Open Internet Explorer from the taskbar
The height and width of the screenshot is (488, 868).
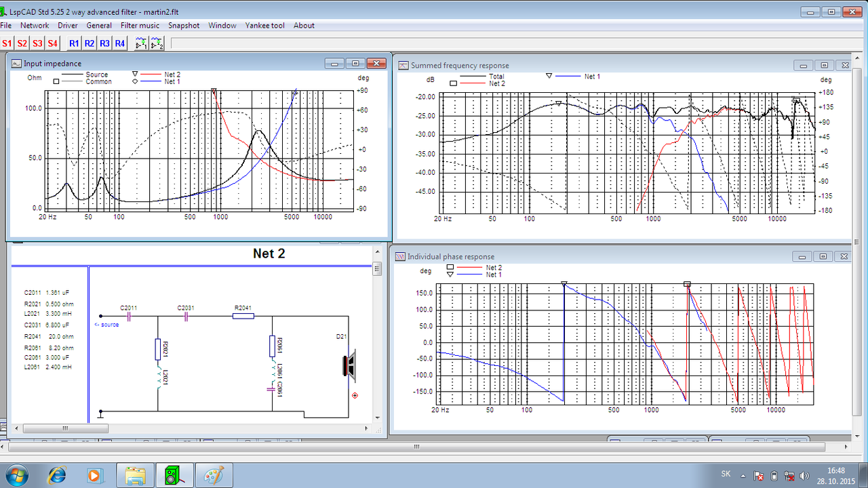coord(57,476)
